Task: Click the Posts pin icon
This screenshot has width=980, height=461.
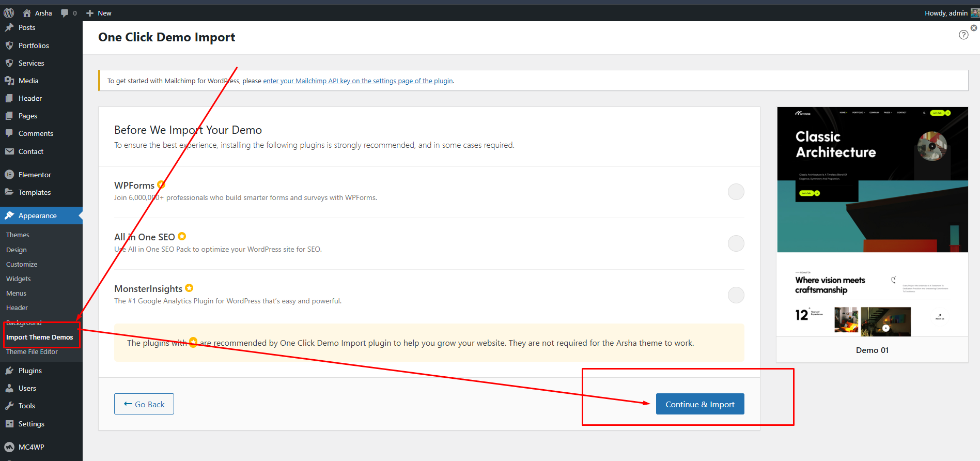Action: pyautogui.click(x=9, y=27)
